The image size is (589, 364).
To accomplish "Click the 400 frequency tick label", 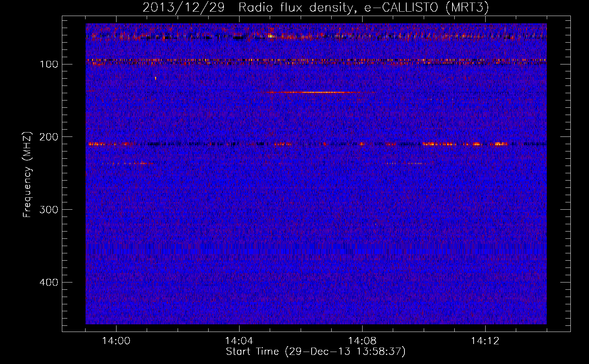I will tap(49, 283).
